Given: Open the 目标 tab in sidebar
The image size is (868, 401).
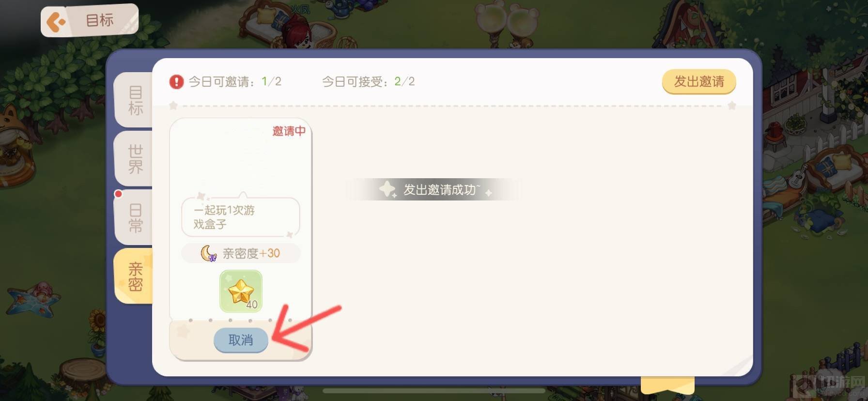Looking at the screenshot, I should (135, 100).
